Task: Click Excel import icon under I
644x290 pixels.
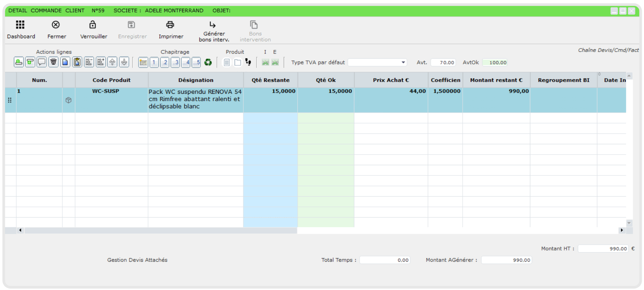Action: tap(265, 63)
